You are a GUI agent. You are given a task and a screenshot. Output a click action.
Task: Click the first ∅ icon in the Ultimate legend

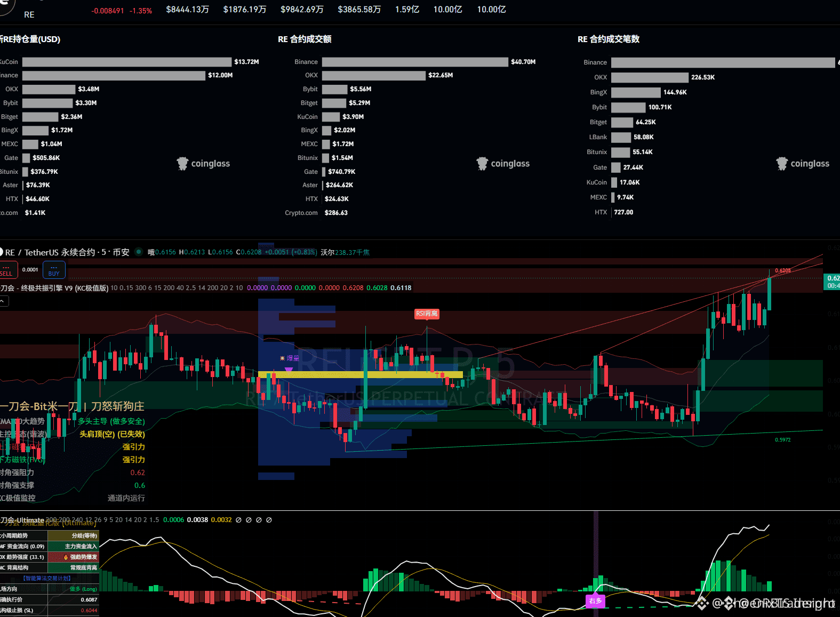238,520
